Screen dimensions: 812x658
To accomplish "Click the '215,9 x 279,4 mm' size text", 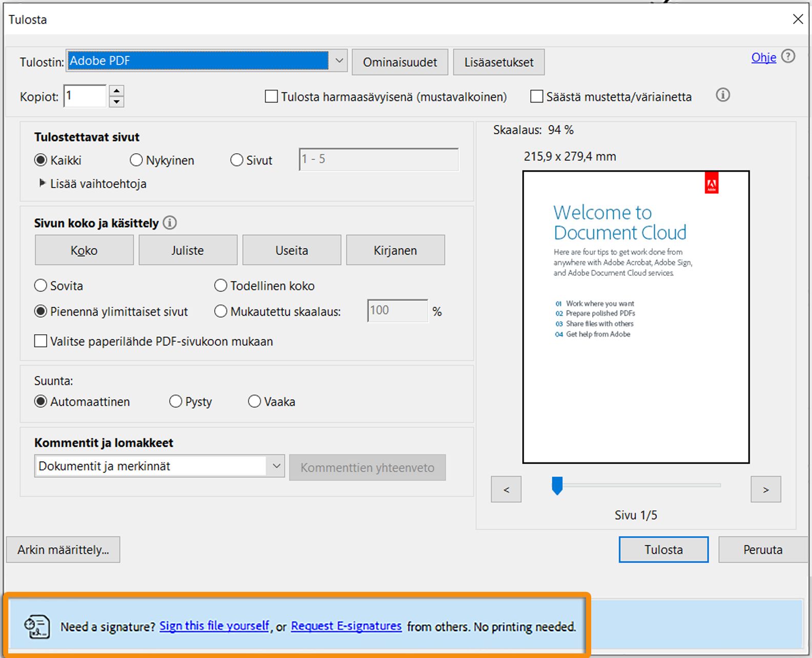I will [570, 156].
